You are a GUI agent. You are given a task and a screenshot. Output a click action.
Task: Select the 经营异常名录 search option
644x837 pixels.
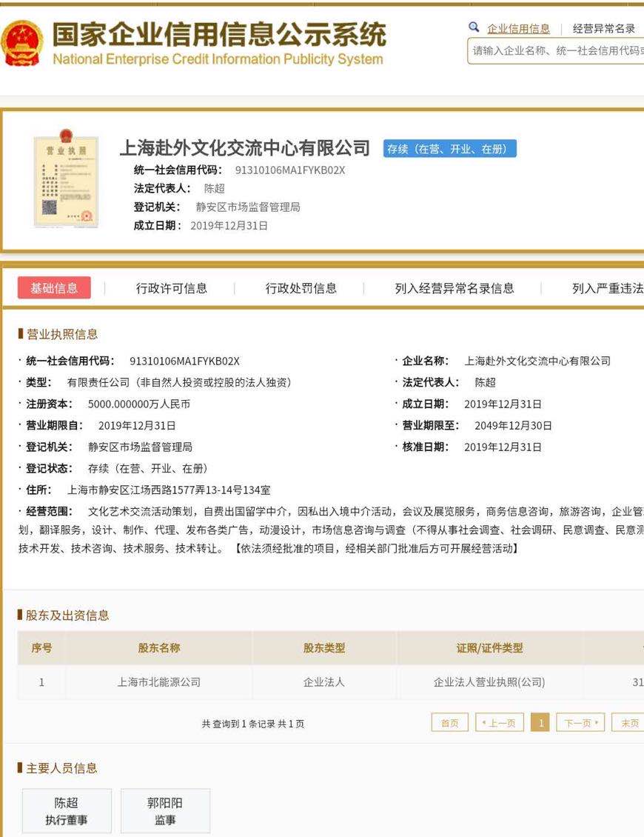coord(604,29)
